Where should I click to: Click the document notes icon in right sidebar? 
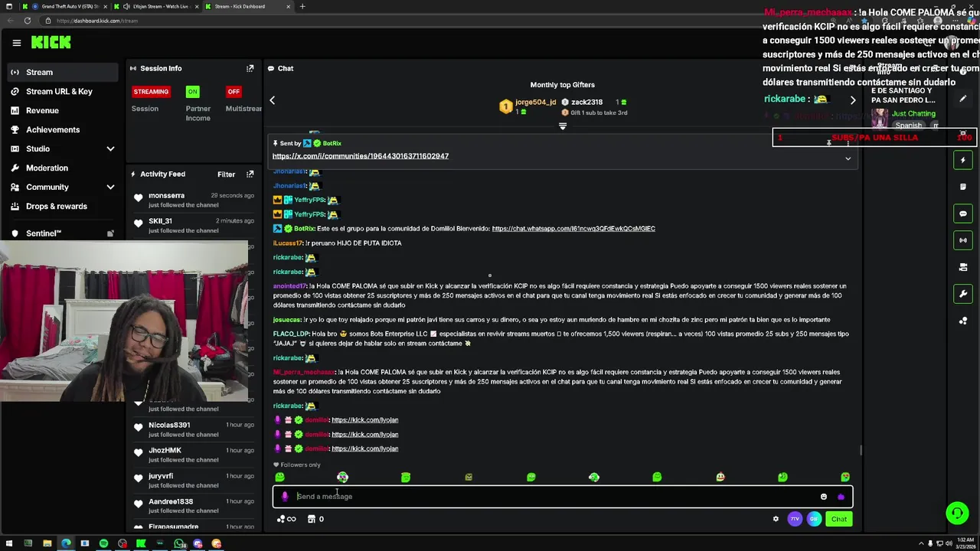963,187
